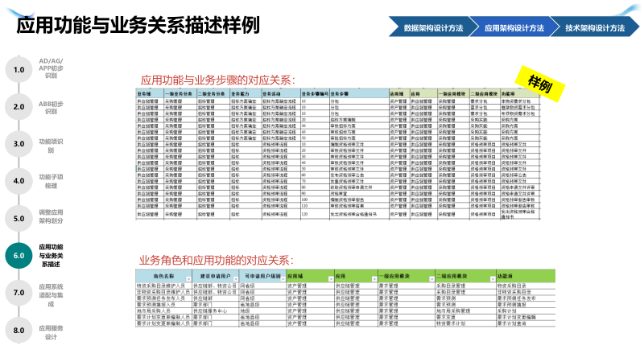Viewport: 644px width, 362px height.
Task: Click the 功能项识别 step label
Action: click(51, 146)
